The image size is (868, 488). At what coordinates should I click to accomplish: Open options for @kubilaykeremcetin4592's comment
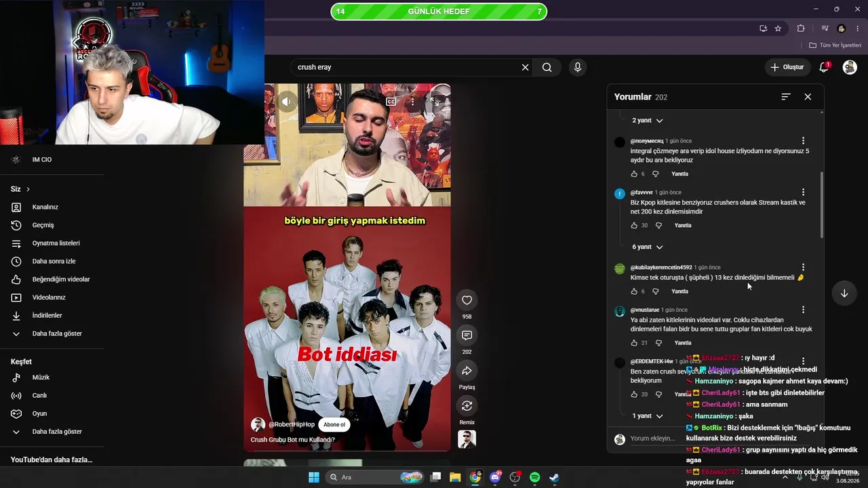click(803, 268)
